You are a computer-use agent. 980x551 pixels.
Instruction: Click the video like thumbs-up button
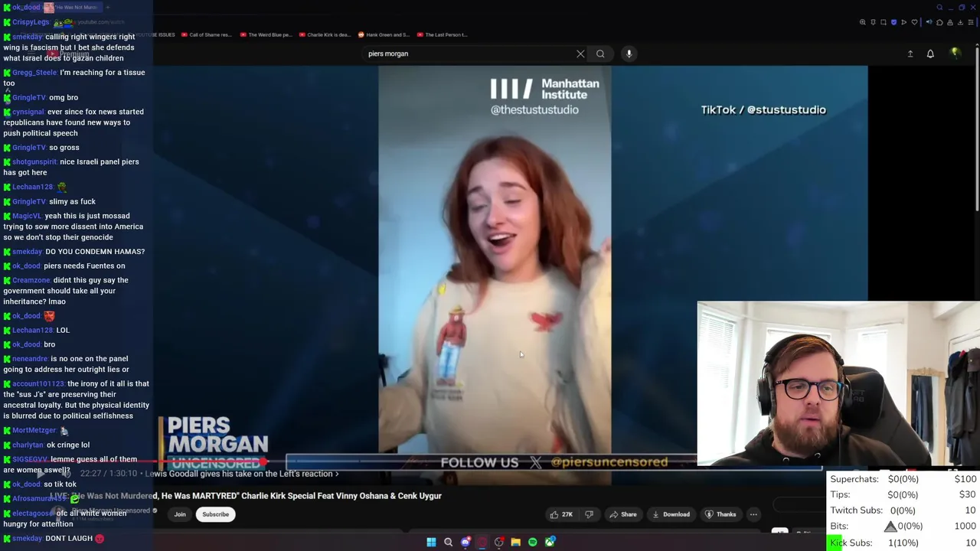(x=561, y=514)
